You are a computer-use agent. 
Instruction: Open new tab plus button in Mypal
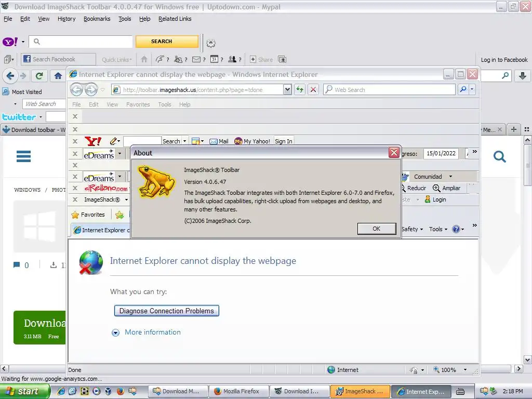click(x=514, y=129)
